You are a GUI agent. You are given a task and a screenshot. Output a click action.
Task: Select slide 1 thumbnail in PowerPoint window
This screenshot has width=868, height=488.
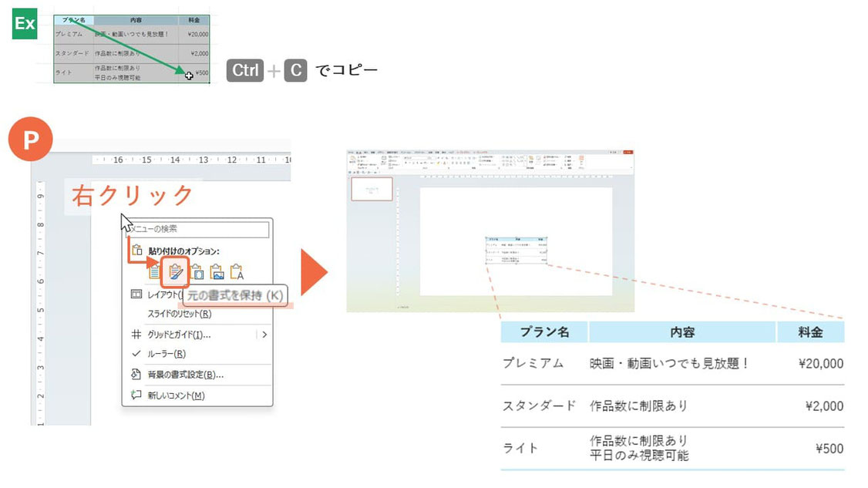(x=372, y=189)
